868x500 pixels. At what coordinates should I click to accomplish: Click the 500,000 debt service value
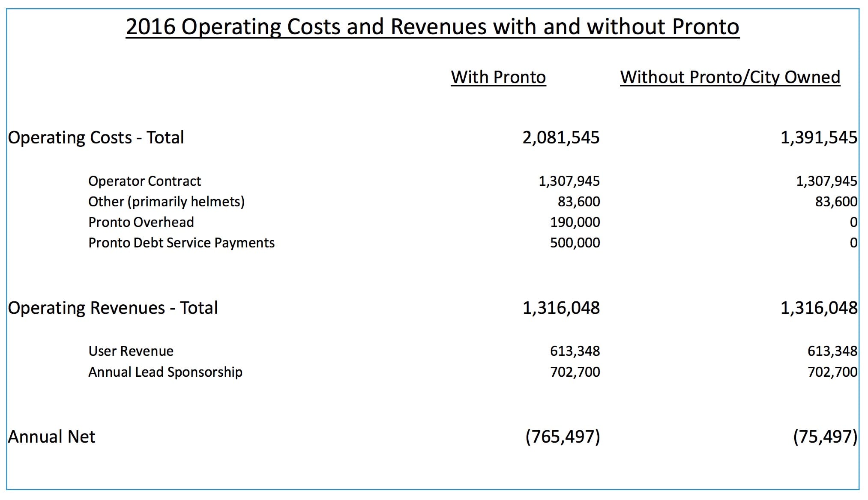575,243
